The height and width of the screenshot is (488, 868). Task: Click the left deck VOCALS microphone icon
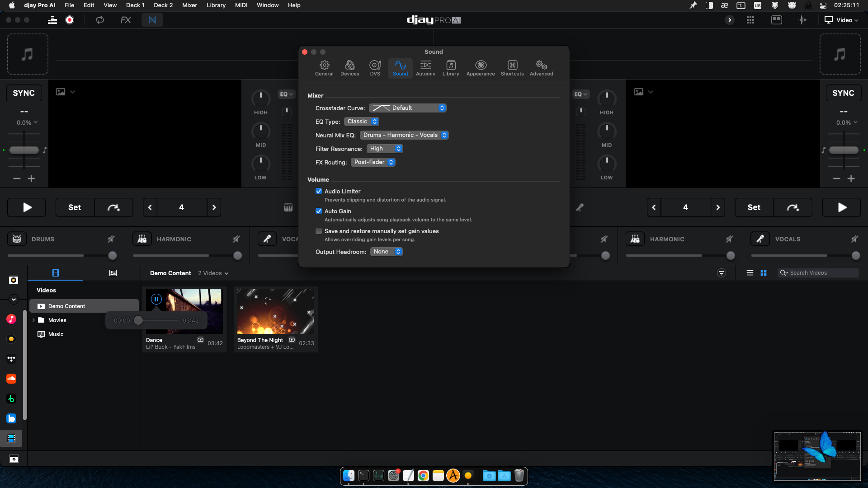[267, 239]
